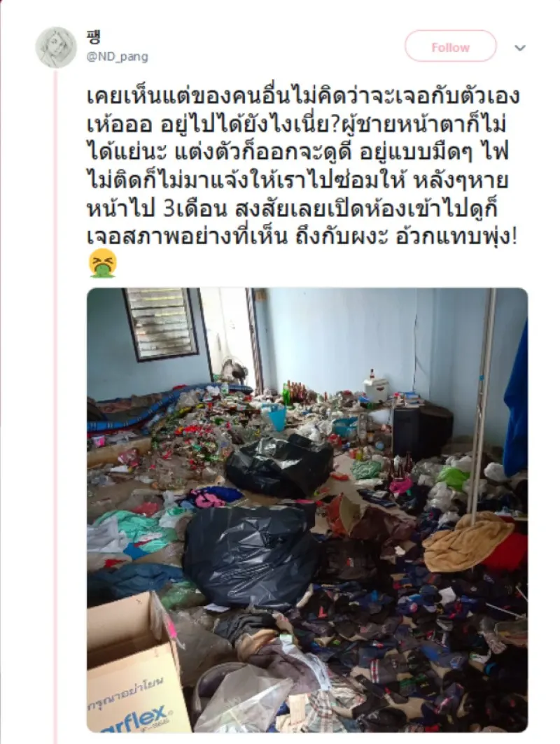
Task: Click the display name 팽
Action: (94, 36)
